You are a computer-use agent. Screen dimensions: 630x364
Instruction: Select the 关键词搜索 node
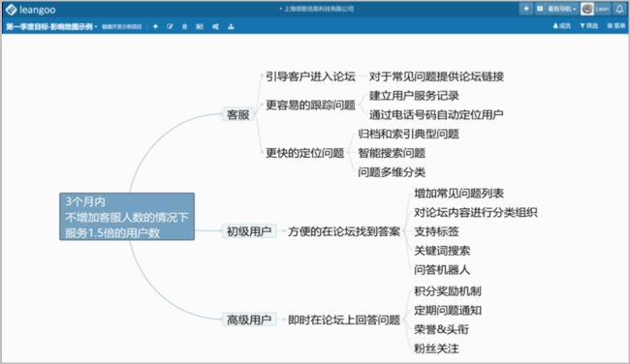(x=442, y=251)
